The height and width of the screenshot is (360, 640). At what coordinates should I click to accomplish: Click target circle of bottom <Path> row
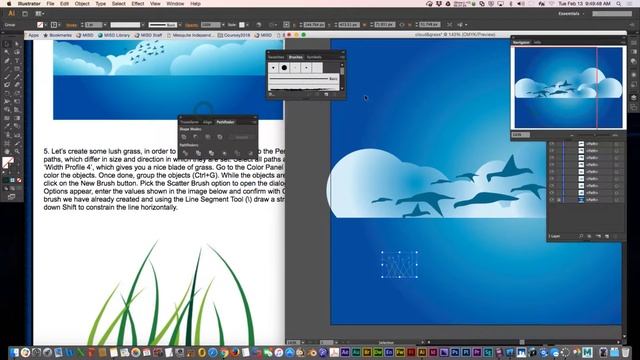(616, 200)
